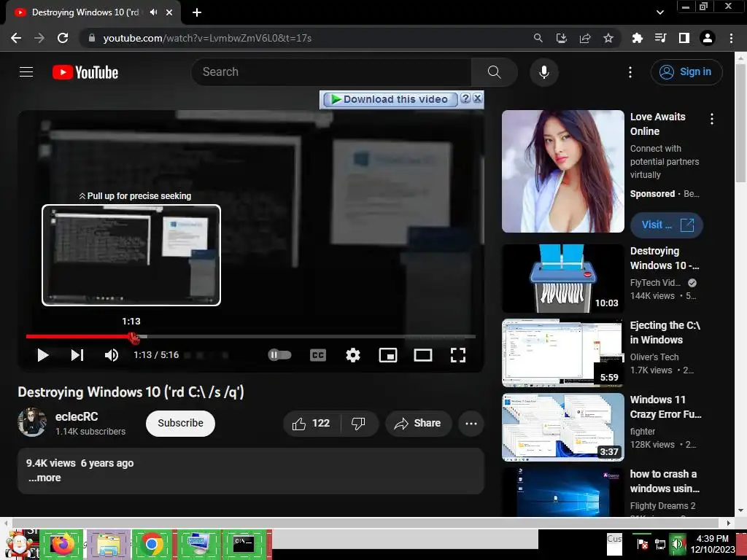Open Love Awaits Online ad image
The height and width of the screenshot is (560, 747).
(563, 171)
